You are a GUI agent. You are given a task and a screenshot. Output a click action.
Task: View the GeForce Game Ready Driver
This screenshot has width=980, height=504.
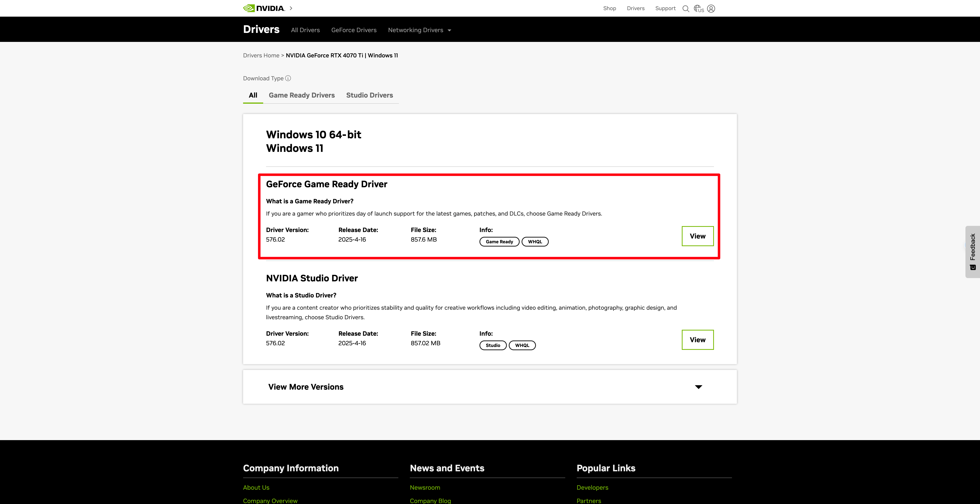tap(698, 236)
